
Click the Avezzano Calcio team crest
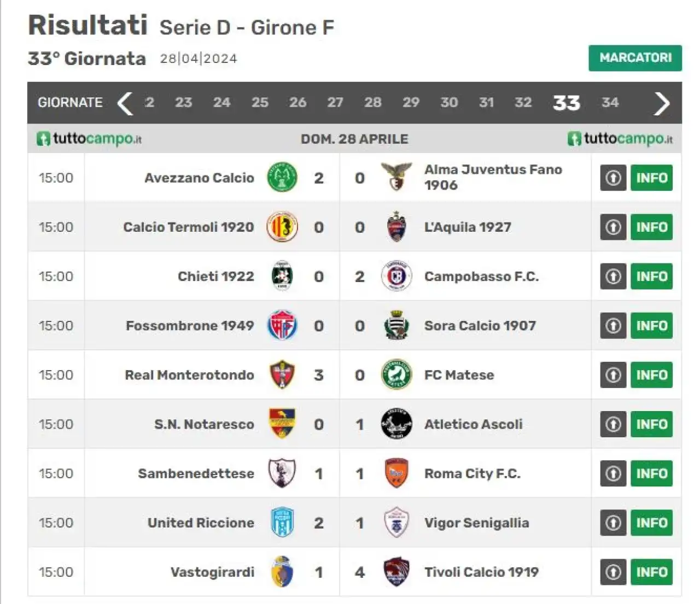tap(282, 177)
